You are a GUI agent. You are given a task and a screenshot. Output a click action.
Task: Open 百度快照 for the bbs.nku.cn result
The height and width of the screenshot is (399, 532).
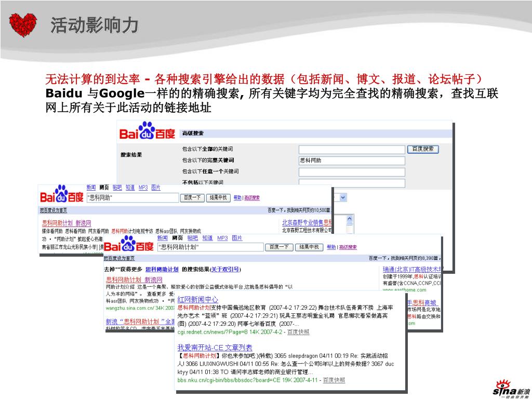pos(334,380)
